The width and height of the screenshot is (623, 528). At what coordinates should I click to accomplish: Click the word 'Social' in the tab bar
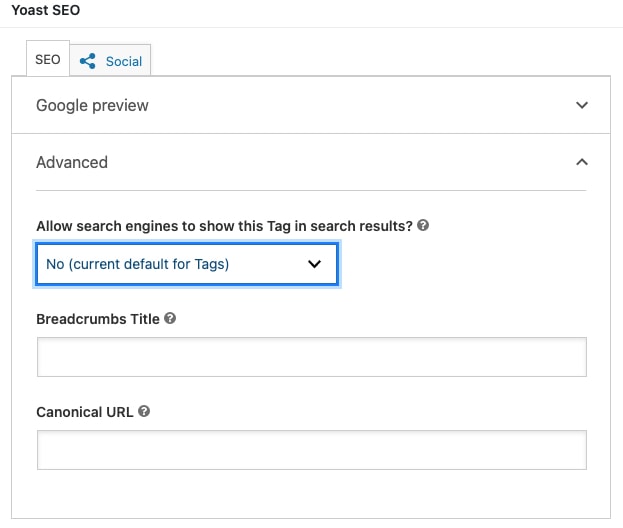click(124, 61)
